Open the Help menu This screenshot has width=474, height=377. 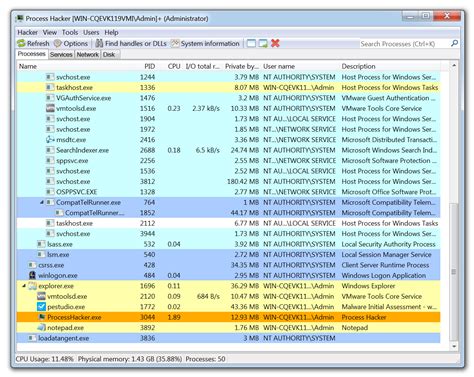(111, 32)
